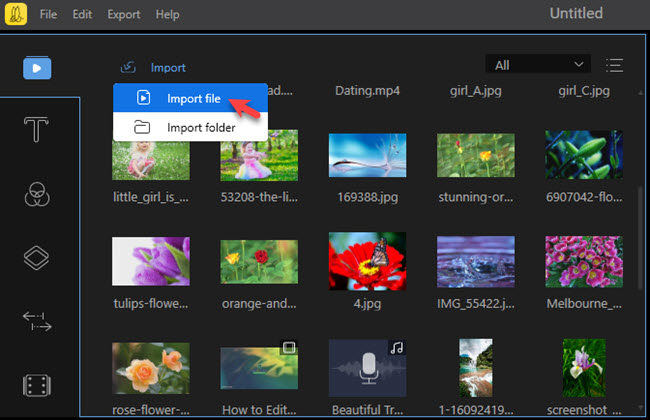Image resolution: width=650 pixels, height=420 pixels.
Task: Click the 169388.jpg file name label
Action: click(367, 197)
